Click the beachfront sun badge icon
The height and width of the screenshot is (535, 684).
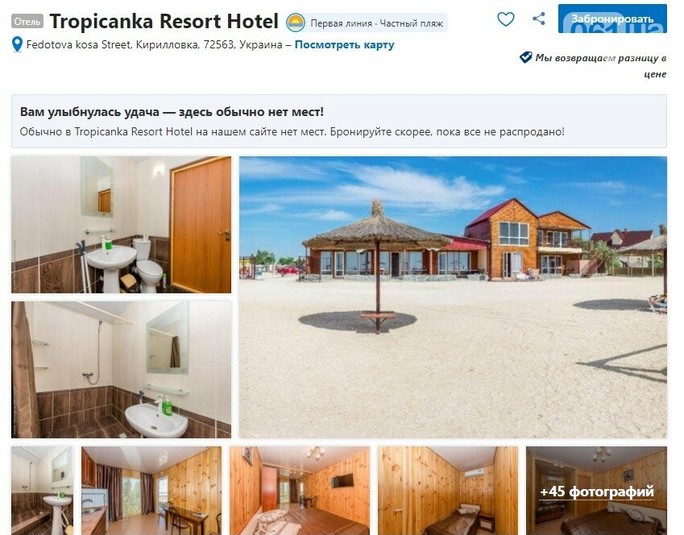(295, 22)
